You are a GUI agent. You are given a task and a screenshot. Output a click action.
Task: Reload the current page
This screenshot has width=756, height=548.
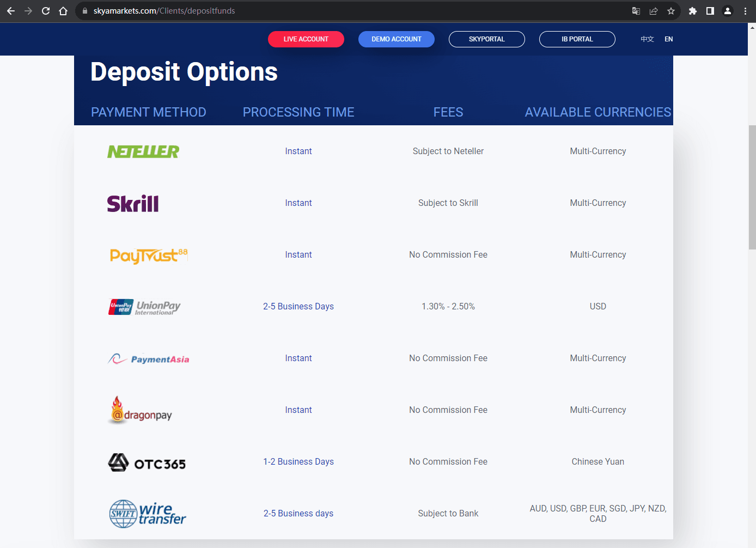[x=46, y=11]
